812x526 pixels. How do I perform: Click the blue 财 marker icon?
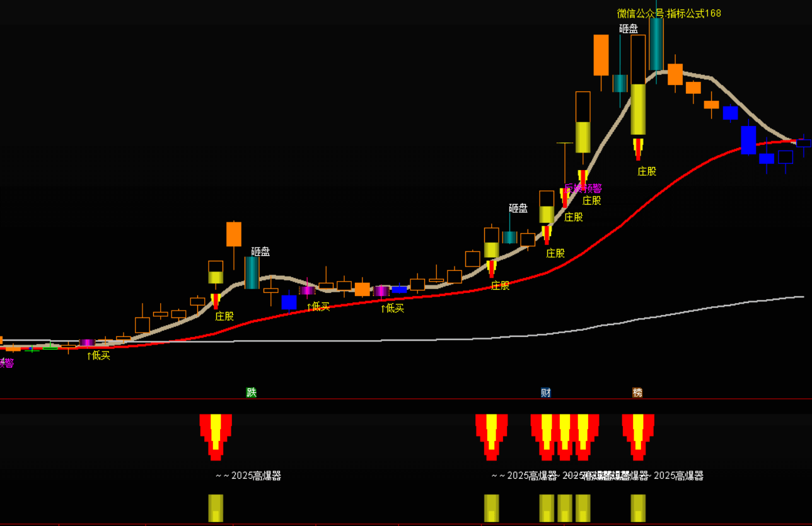(546, 392)
